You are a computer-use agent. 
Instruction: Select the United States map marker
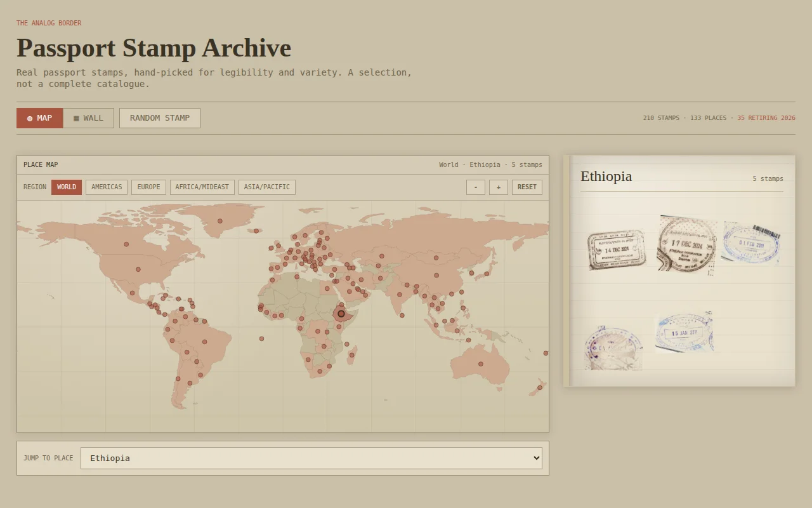point(138,270)
